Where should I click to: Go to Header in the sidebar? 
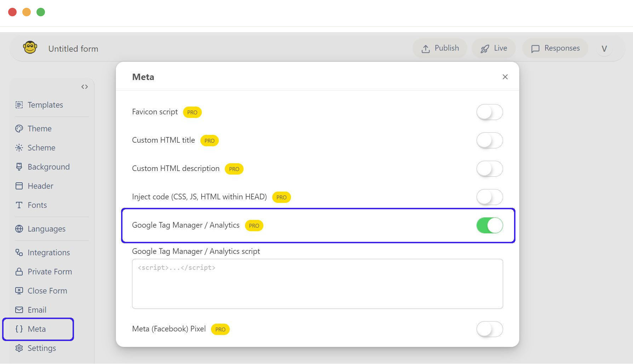pyautogui.click(x=40, y=186)
